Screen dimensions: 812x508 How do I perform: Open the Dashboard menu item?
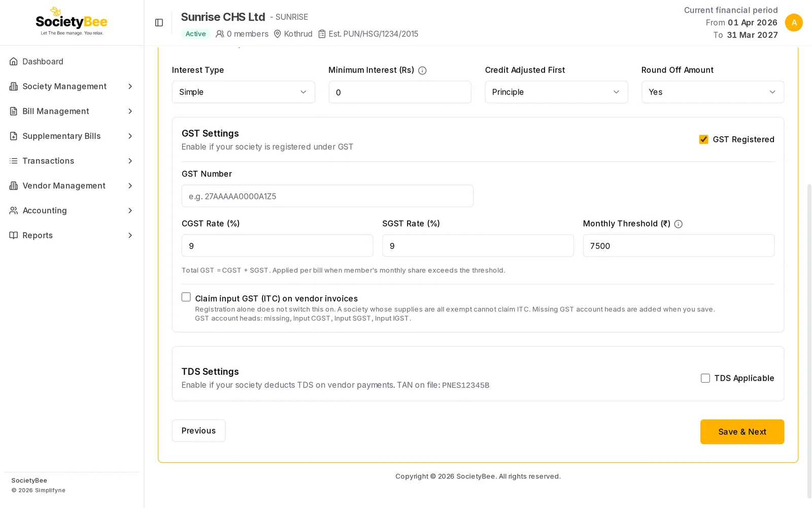(x=72, y=61)
